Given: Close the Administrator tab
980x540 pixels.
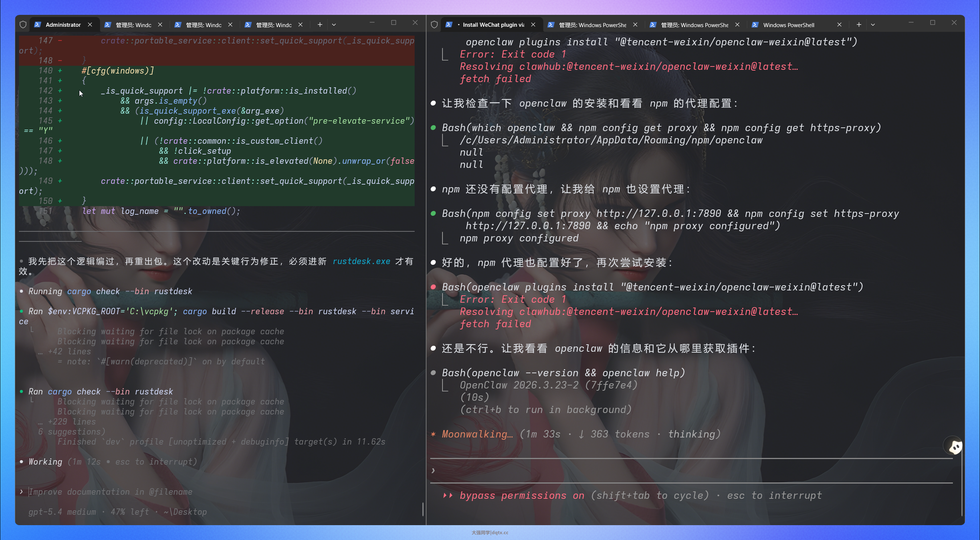Looking at the screenshot, I should [x=90, y=25].
